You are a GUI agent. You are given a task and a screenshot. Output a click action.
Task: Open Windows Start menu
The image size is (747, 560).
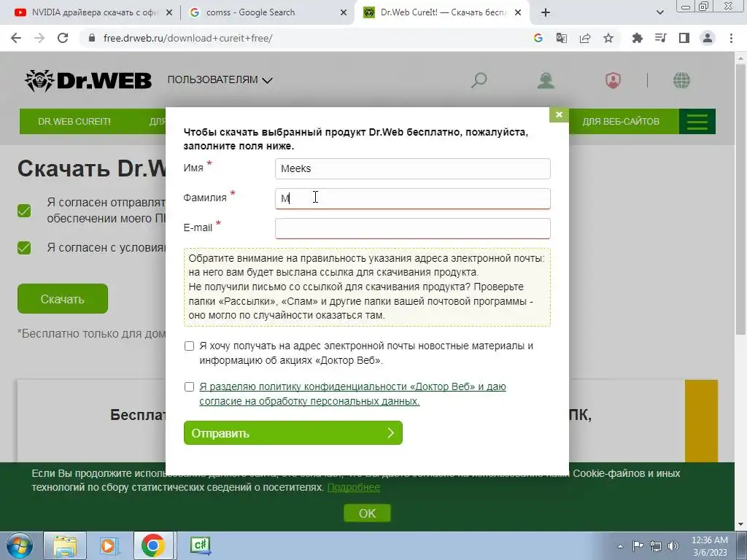click(19, 545)
